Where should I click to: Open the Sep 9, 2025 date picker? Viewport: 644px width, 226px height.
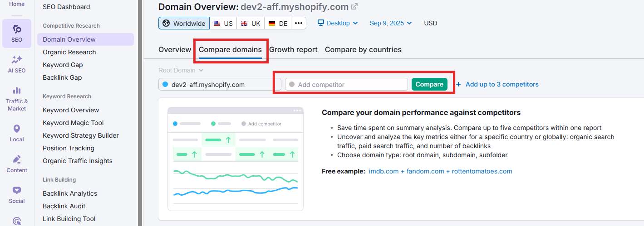(x=390, y=23)
